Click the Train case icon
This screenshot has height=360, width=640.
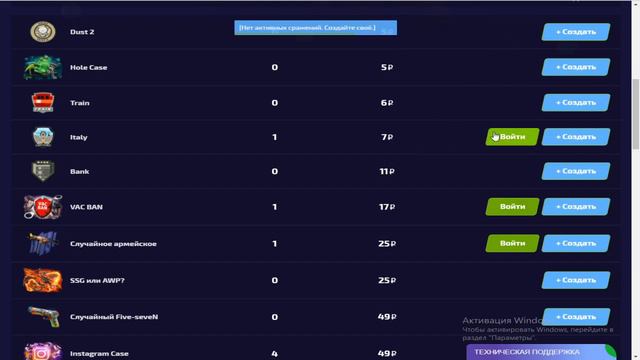point(43,102)
